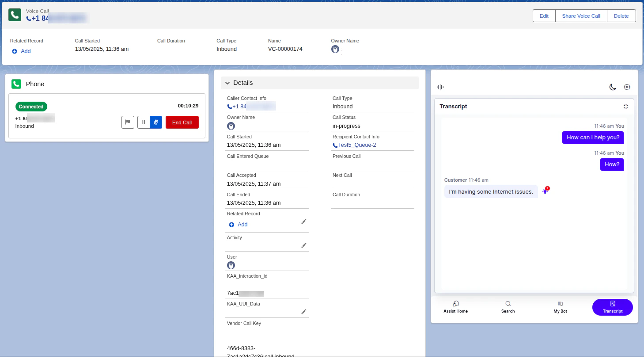Click the AI sparkle icon on customer message

coord(545,191)
